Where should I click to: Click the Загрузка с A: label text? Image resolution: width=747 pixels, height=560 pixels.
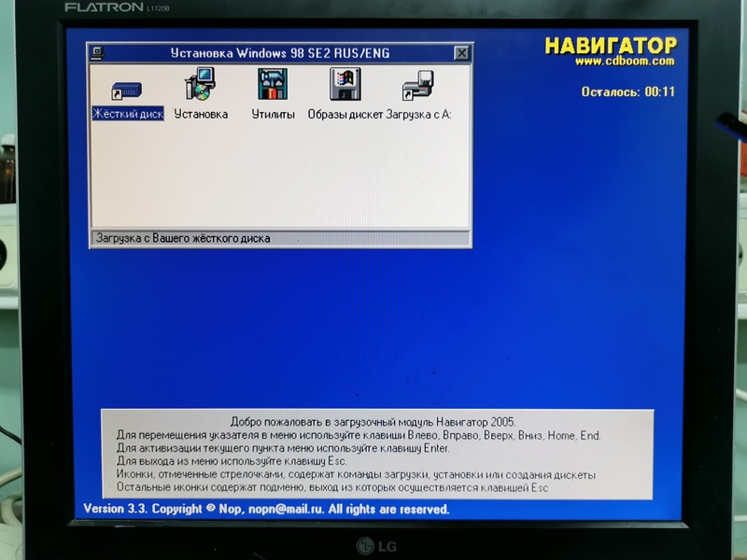[418, 114]
